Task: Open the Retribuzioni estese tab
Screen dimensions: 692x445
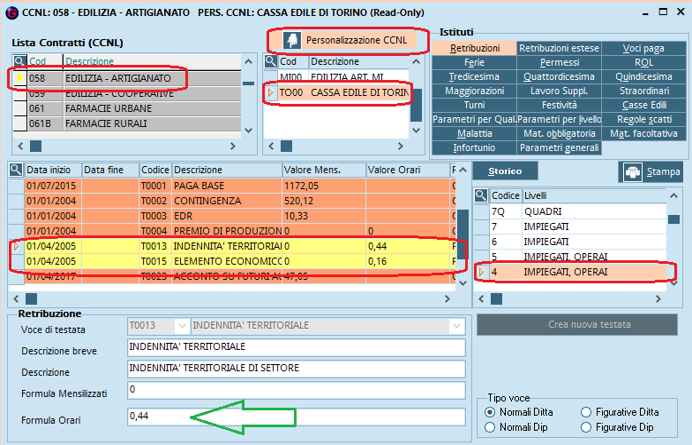Action: 559,48
